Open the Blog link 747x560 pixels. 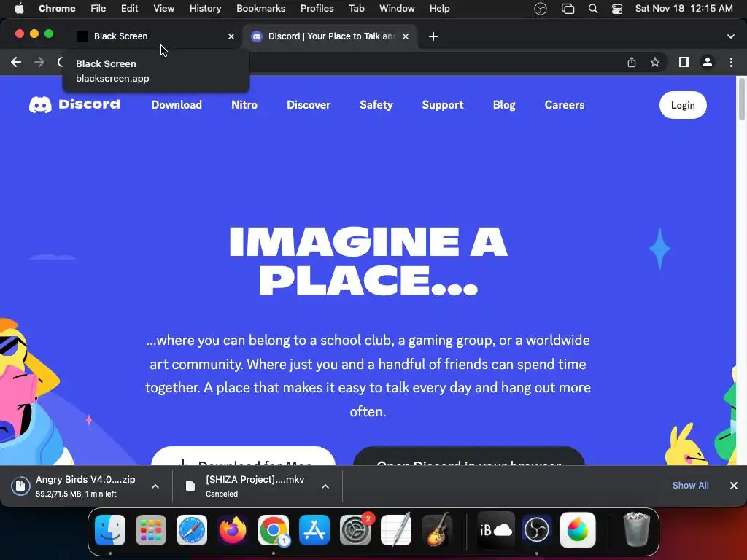[504, 105]
